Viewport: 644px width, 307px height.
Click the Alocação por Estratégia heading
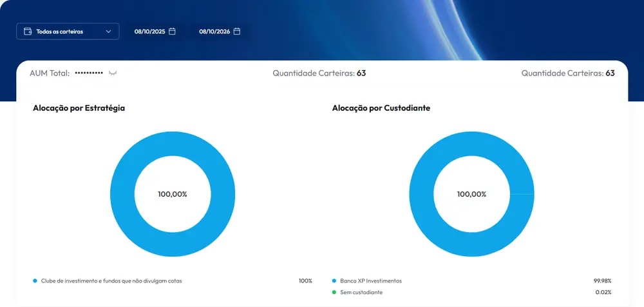[79, 108]
